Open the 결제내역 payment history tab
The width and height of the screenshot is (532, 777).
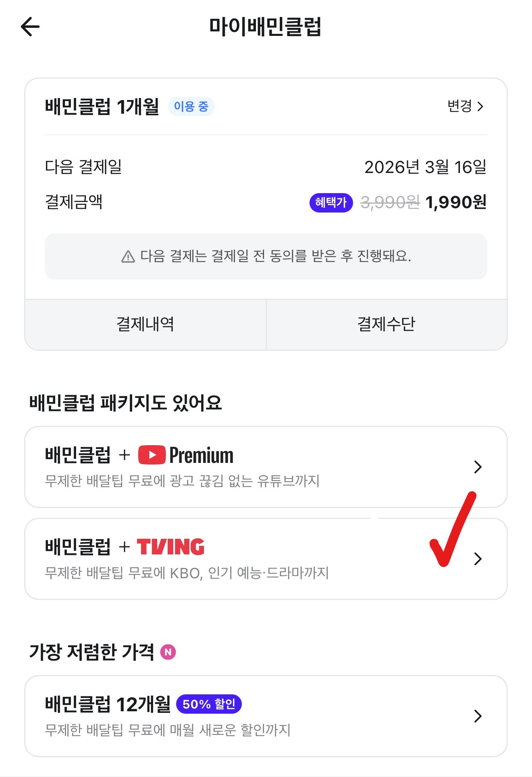[x=145, y=325]
